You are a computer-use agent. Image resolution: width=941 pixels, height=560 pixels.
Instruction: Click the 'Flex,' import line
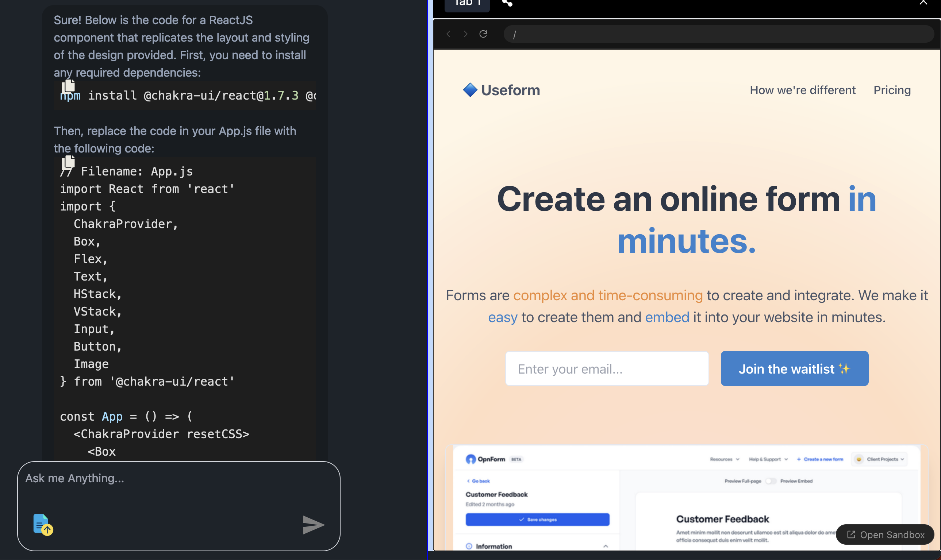point(91,259)
